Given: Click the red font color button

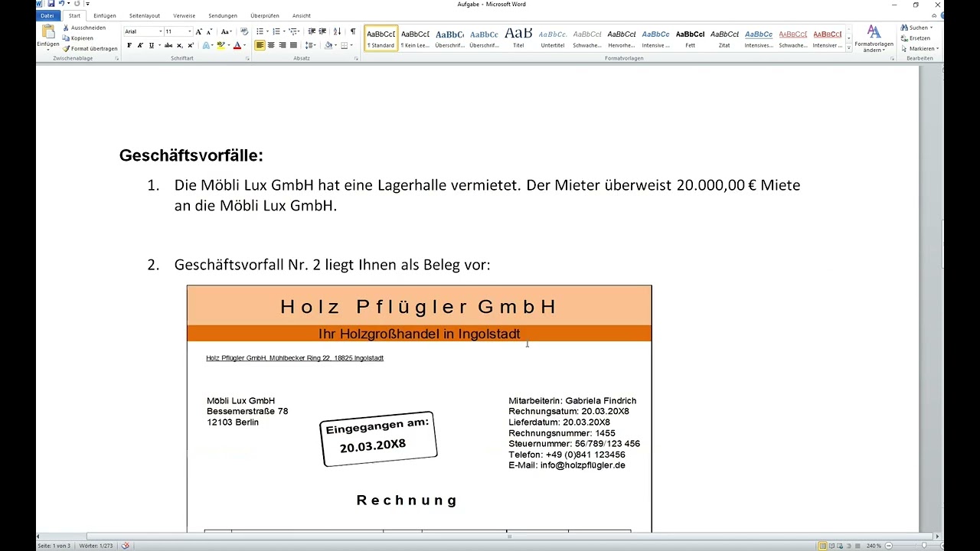Looking at the screenshot, I should click(237, 45).
